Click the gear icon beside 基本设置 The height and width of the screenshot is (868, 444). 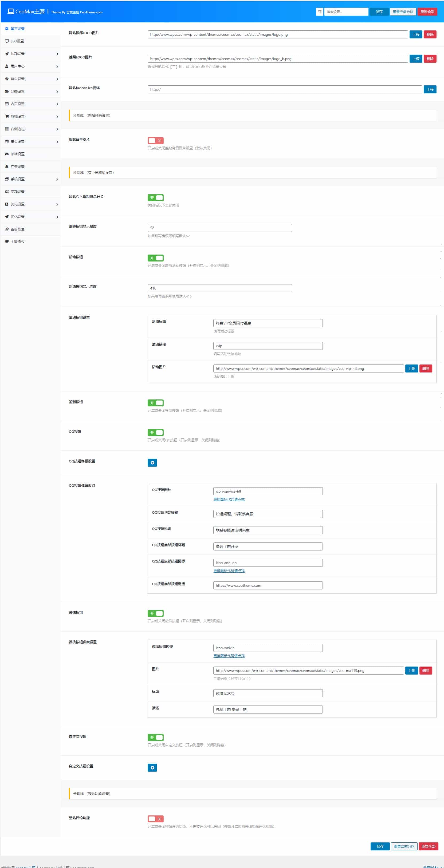(x=7, y=29)
